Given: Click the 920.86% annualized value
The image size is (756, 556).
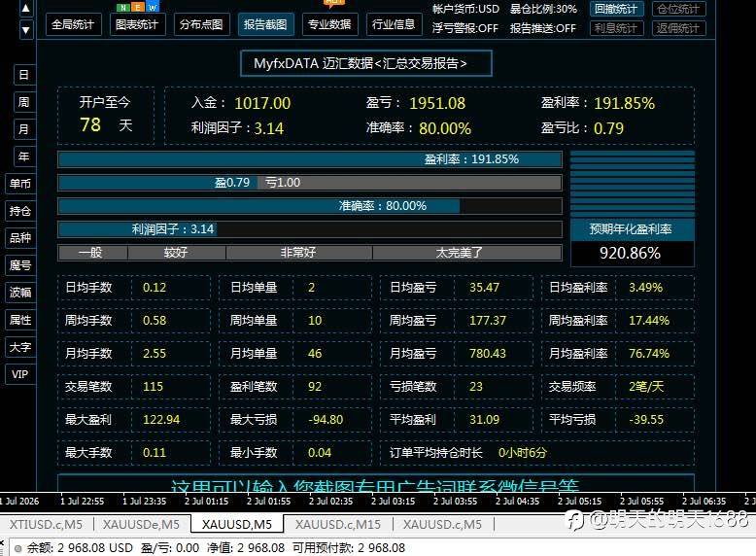Looking at the screenshot, I should 632,253.
